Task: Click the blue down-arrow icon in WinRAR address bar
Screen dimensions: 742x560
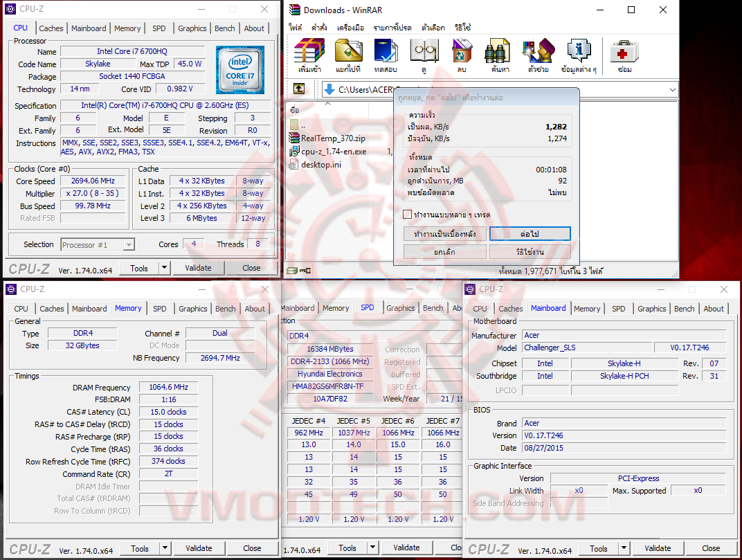Action: pyautogui.click(x=329, y=89)
